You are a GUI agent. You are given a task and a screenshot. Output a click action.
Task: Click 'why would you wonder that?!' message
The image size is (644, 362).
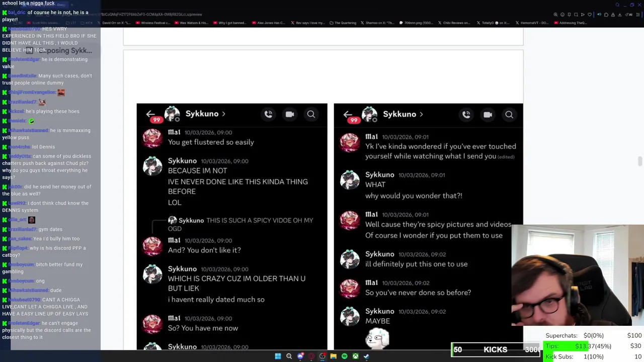(x=414, y=196)
